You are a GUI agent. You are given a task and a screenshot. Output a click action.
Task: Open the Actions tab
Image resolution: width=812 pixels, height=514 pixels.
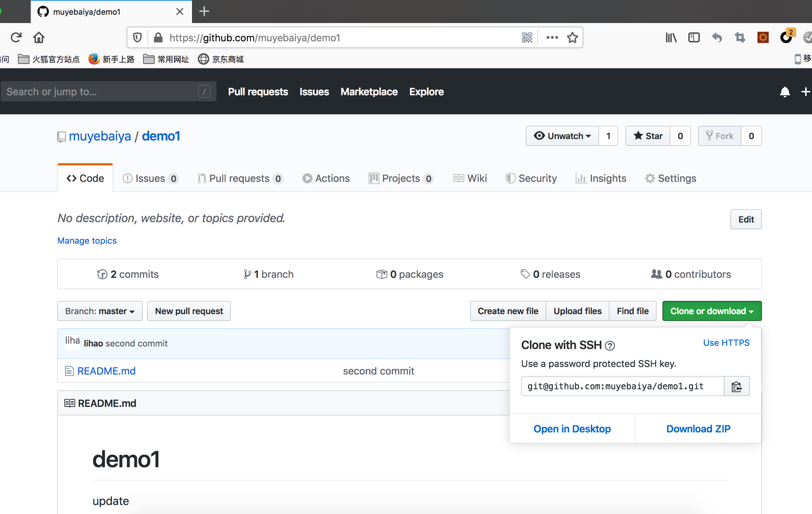click(x=326, y=178)
